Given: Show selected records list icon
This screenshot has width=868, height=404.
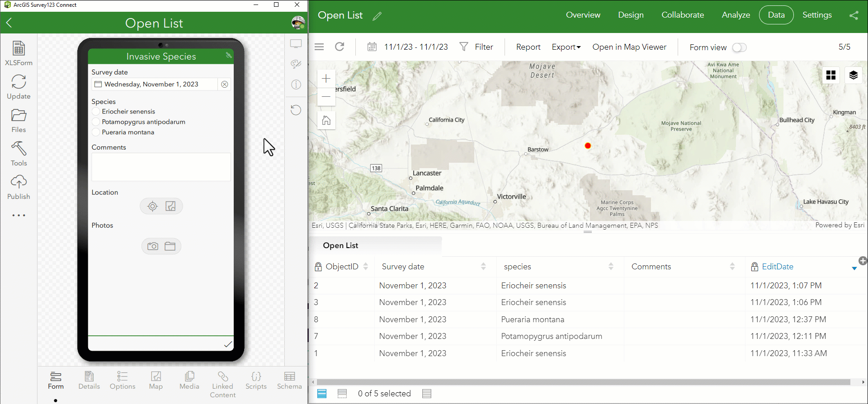Looking at the screenshot, I should [427, 394].
